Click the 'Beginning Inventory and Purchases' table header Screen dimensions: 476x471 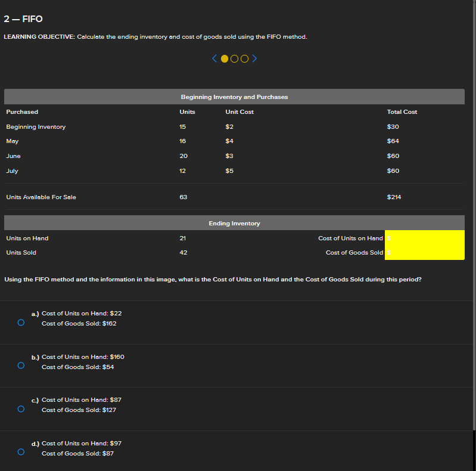[x=234, y=97]
